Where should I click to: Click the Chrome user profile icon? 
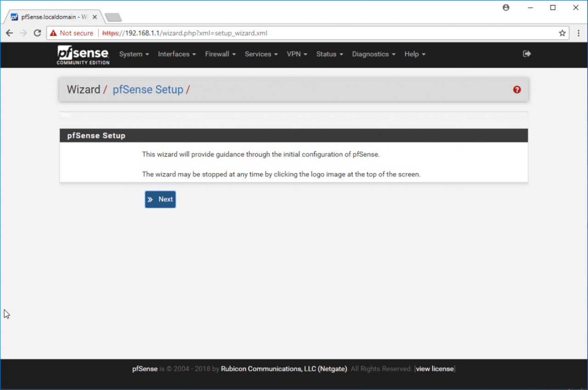[506, 7]
